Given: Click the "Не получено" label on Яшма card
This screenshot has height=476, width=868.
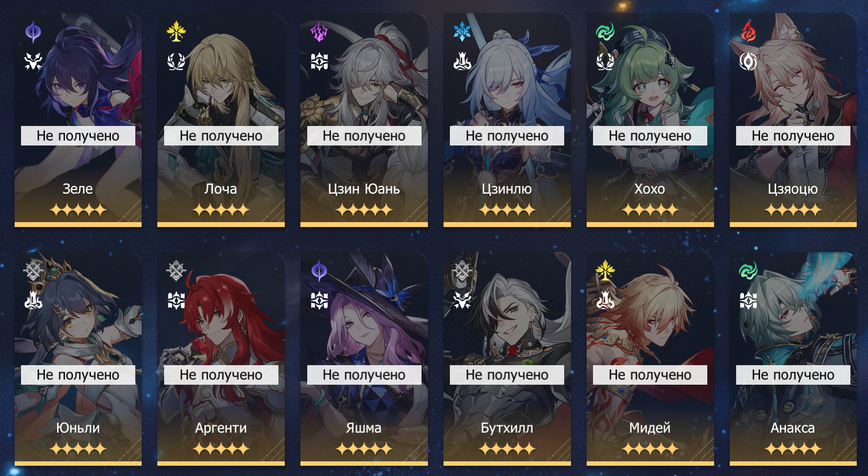Looking at the screenshot, I should tap(364, 375).
